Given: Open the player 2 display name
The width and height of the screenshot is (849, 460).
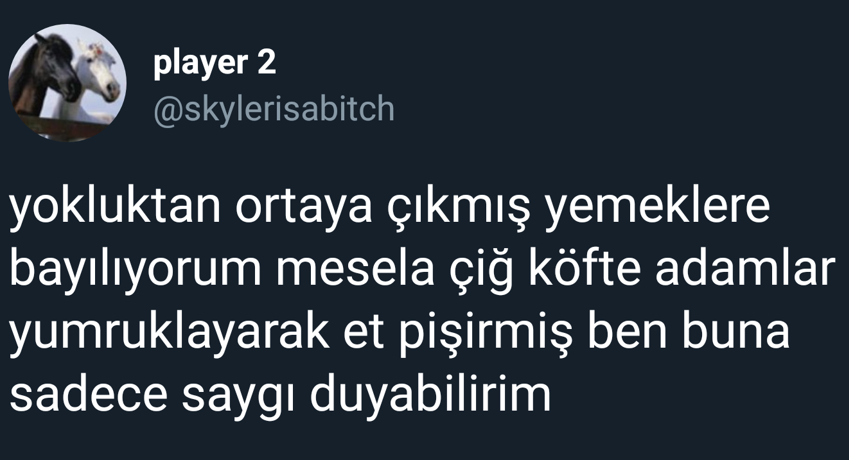Looking at the screenshot, I should [x=214, y=62].
